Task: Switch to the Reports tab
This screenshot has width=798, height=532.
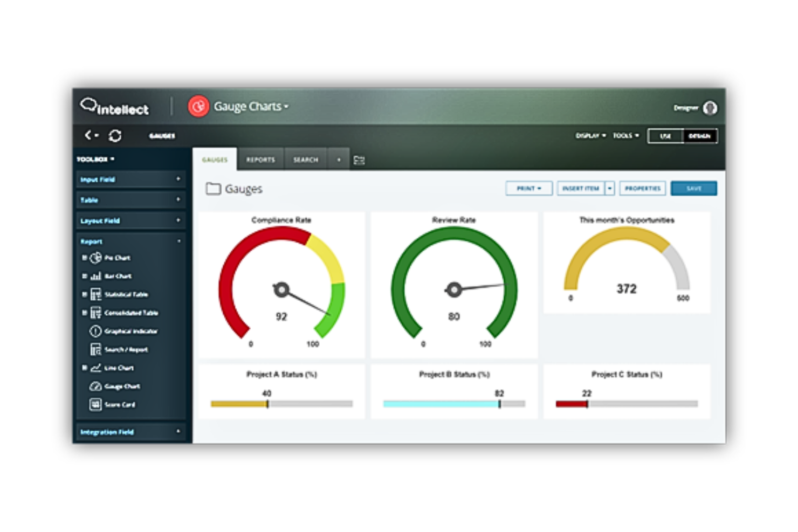Action: click(260, 159)
